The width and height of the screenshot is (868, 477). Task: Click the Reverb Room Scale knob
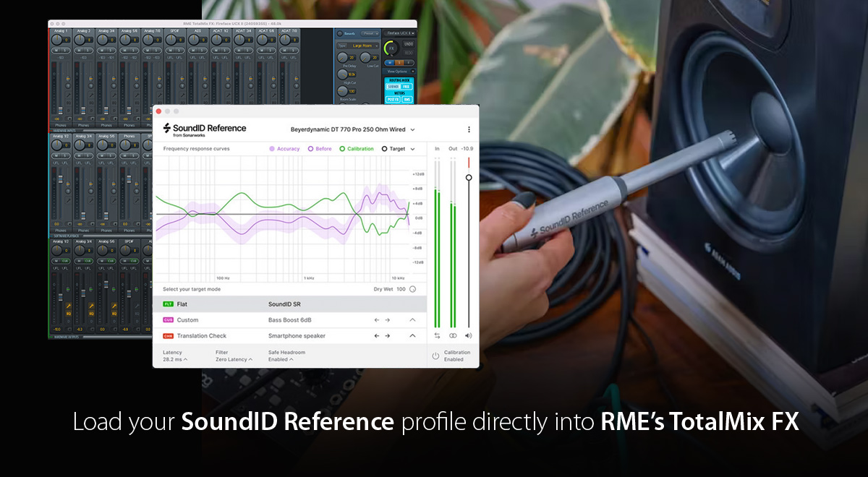point(344,91)
